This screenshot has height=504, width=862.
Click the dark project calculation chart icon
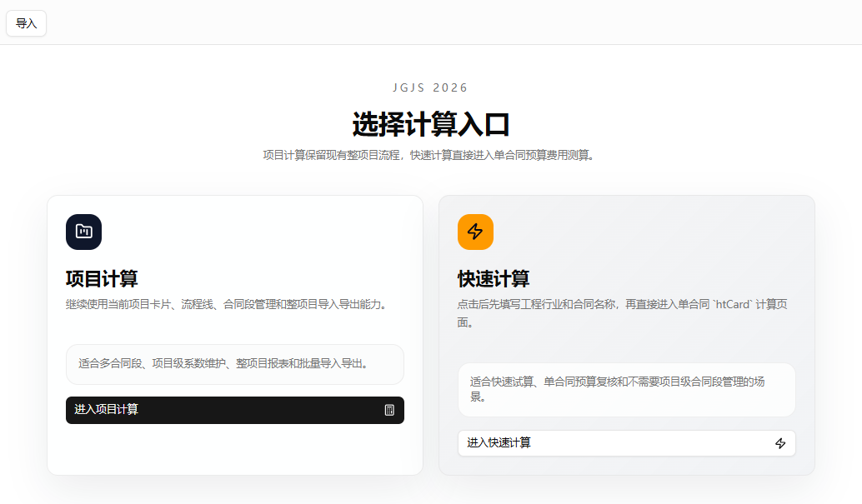tap(83, 232)
